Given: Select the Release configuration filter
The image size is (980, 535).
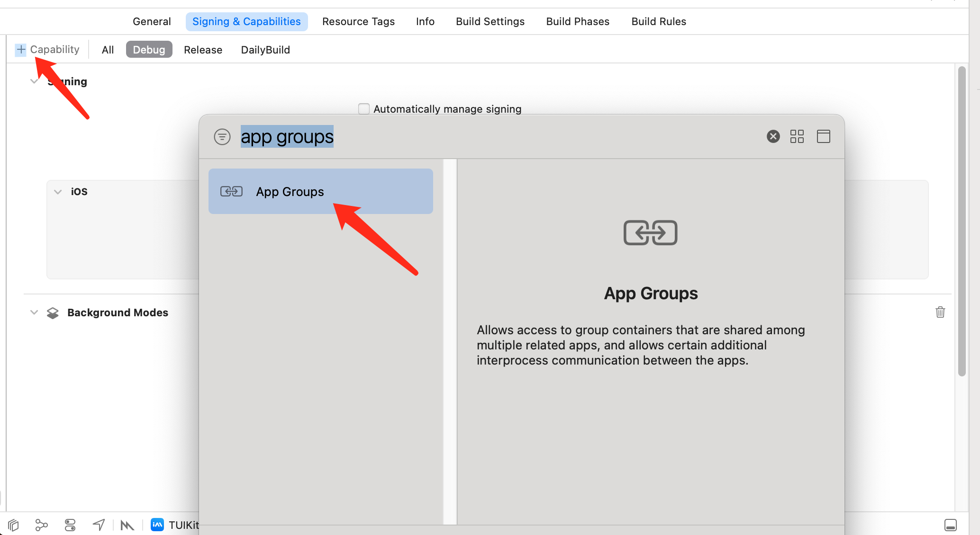Looking at the screenshot, I should pyautogui.click(x=203, y=50).
